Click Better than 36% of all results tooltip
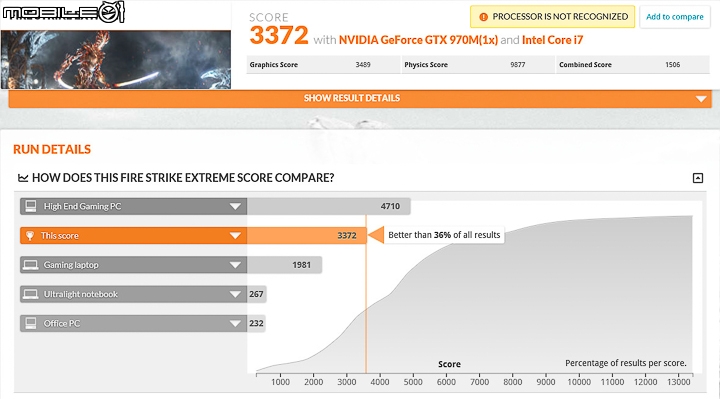 click(444, 235)
